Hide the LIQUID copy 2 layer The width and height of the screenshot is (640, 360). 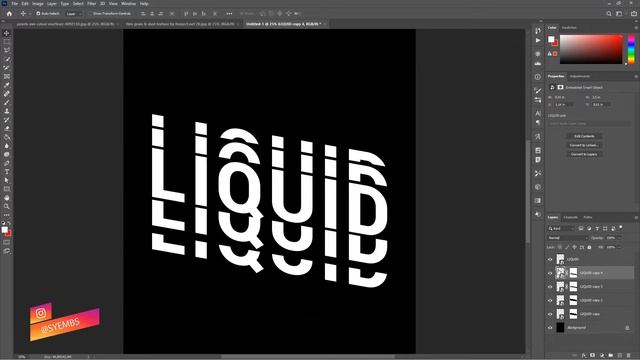[550, 300]
